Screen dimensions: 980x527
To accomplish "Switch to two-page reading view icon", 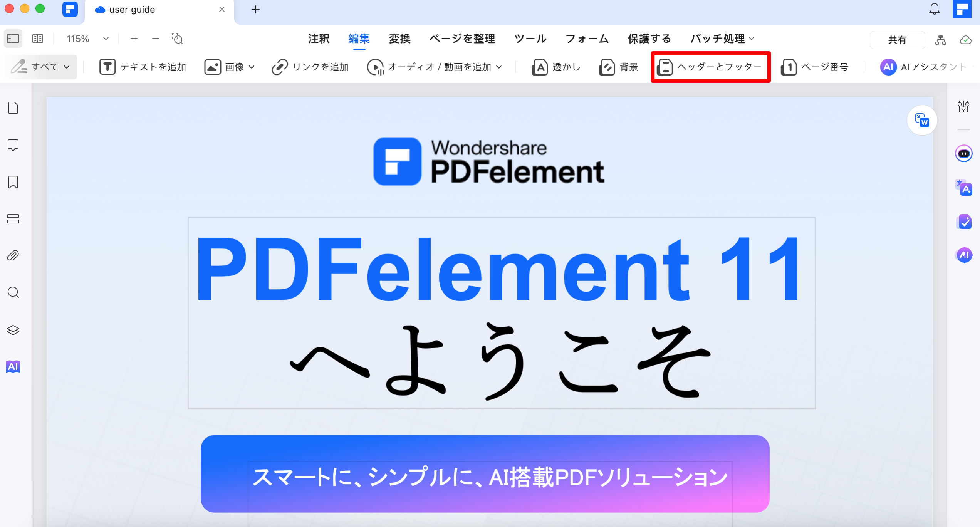I will (x=38, y=39).
